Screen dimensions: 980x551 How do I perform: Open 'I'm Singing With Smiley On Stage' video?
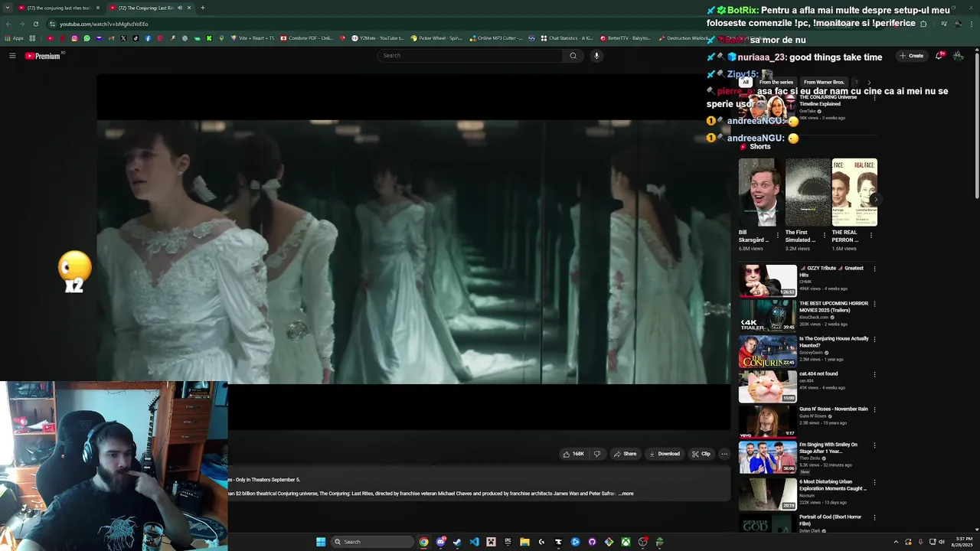(767, 457)
